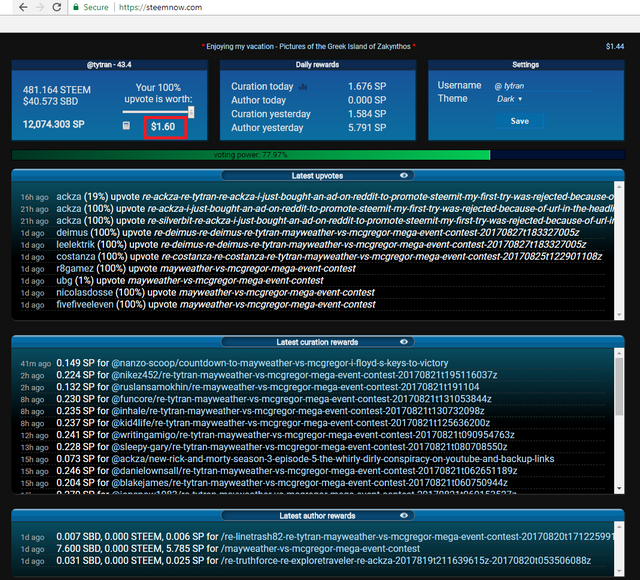This screenshot has height=580, width=640.
Task: Toggle eye icon on Latest author rewards header
Action: (404, 515)
